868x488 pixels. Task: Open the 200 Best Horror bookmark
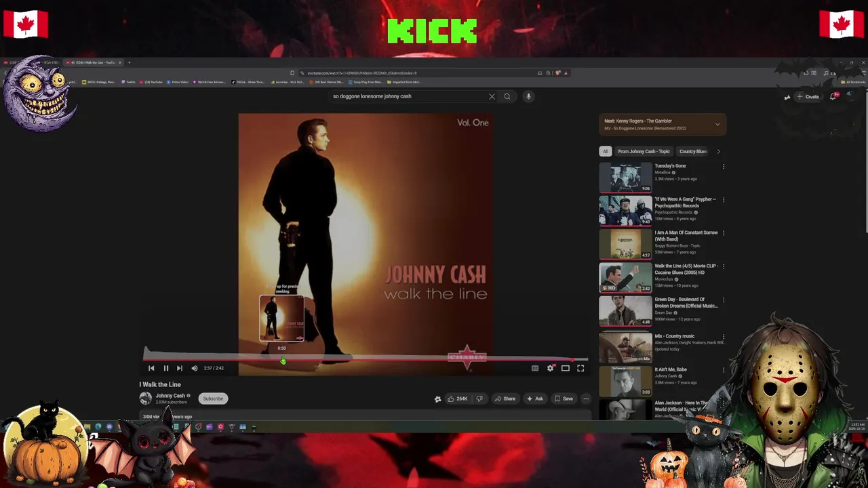click(x=327, y=82)
